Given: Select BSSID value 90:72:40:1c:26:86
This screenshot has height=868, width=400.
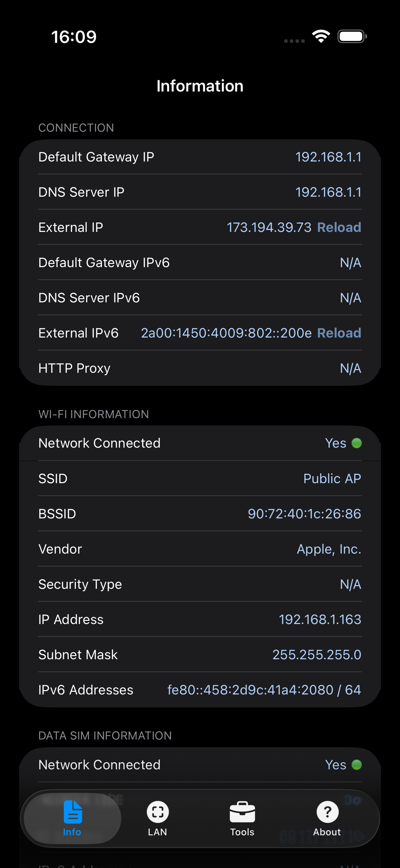Looking at the screenshot, I should click(304, 514).
